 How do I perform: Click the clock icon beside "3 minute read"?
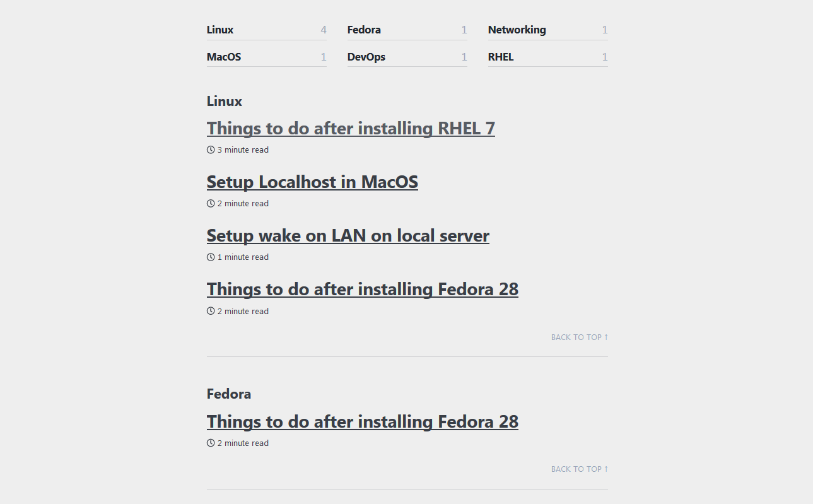(x=210, y=149)
